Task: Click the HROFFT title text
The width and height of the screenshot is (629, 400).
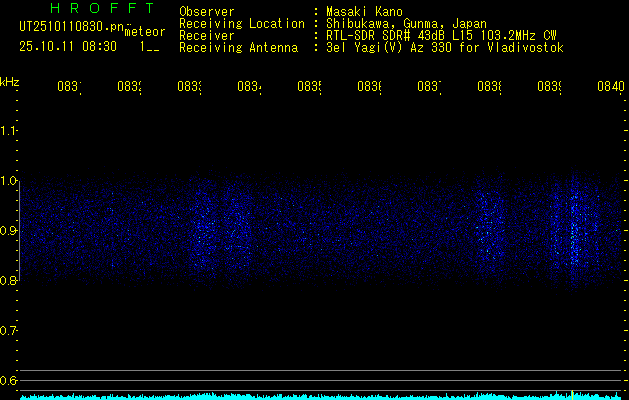Action: (x=102, y=8)
